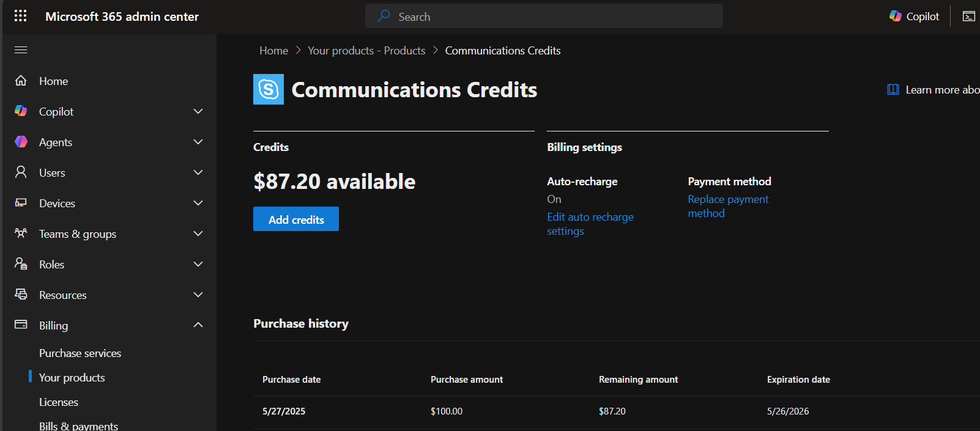This screenshot has height=431, width=980.
Task: Click the Learn more book icon
Action: click(893, 89)
